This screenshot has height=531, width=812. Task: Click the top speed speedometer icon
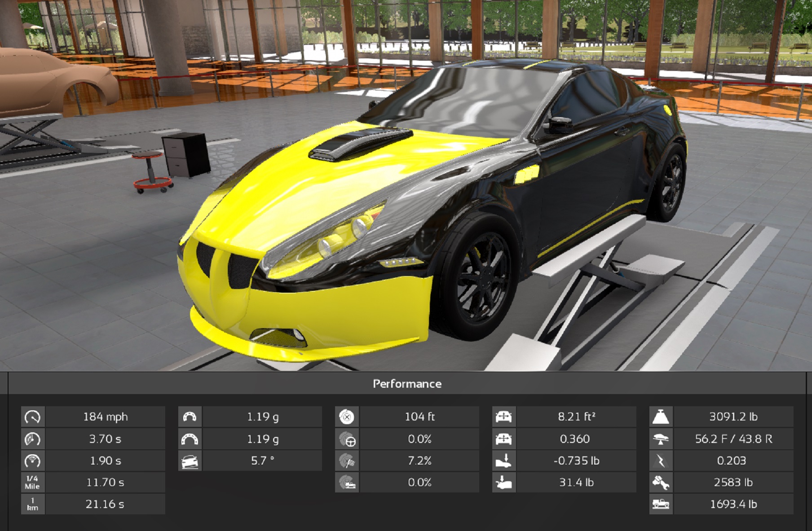33,417
